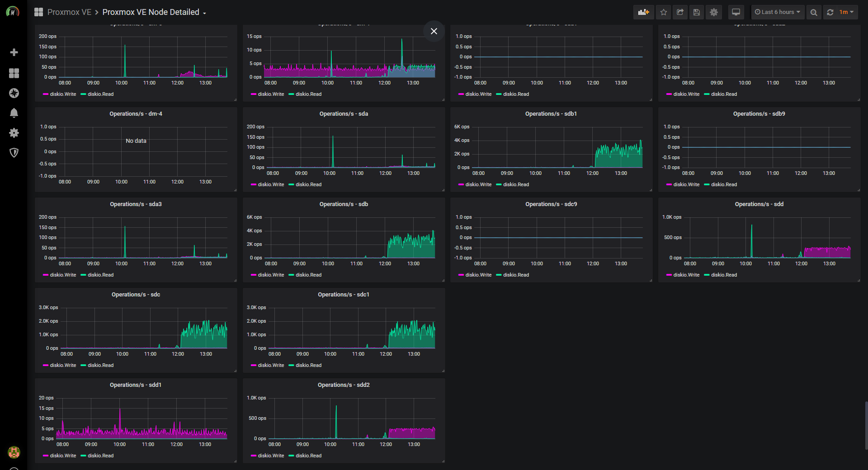The width and height of the screenshot is (868, 470).
Task: Toggle diskio.Write series in the sdd1 panel
Action: 63,456
